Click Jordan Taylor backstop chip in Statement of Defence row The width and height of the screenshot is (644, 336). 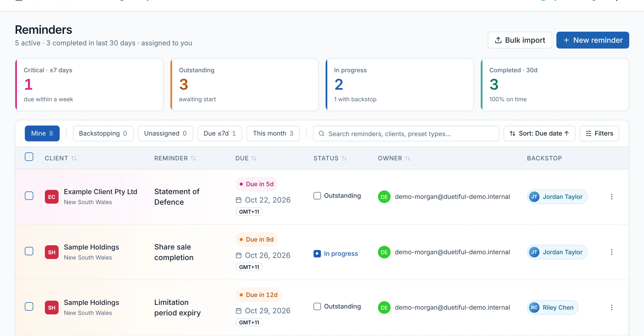[557, 197]
